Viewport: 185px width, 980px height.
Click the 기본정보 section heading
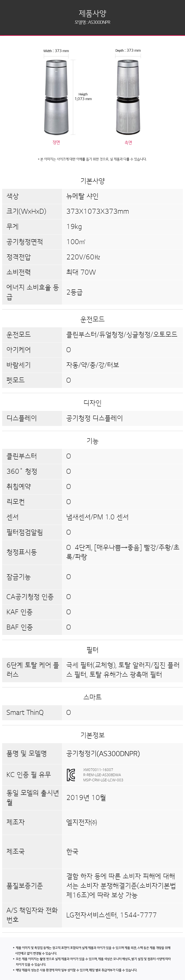(x=92, y=735)
